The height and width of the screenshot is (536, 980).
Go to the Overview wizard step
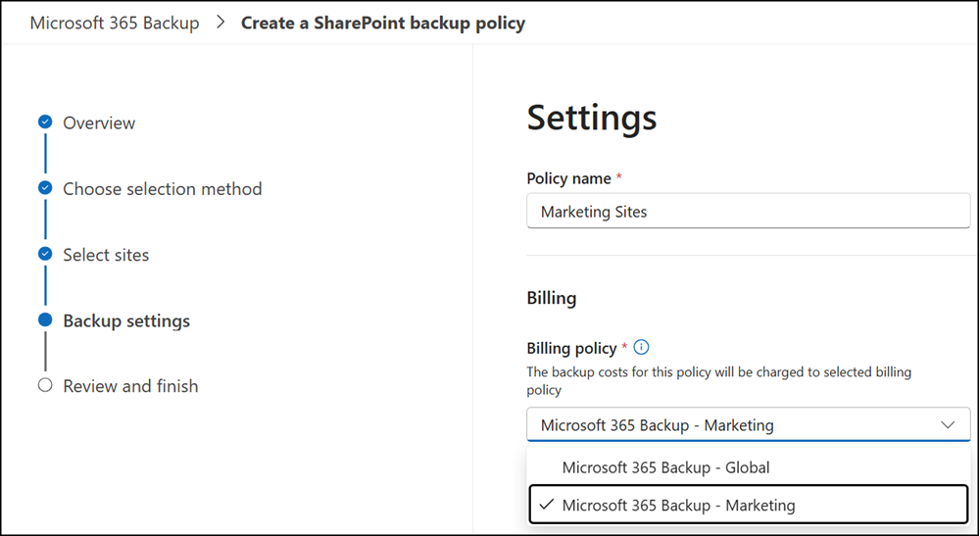tap(99, 123)
